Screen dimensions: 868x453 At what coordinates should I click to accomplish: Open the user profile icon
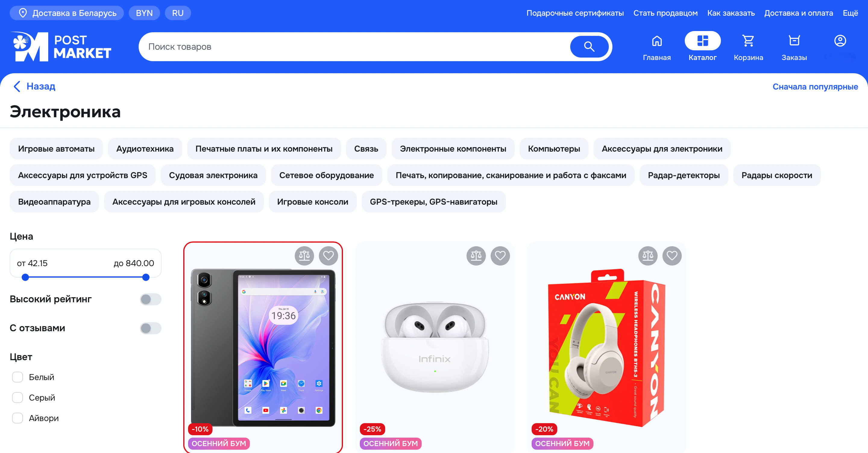(x=840, y=41)
